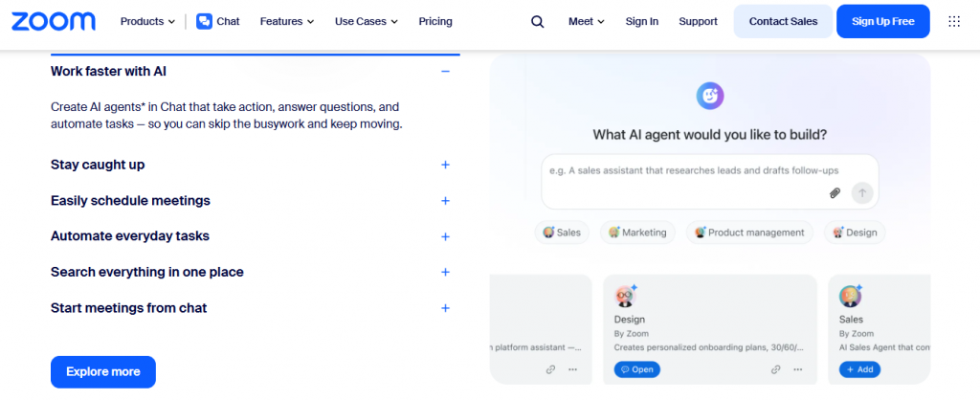The image size is (980, 400).
Task: Focus the AI agent prompt input field
Action: point(710,182)
